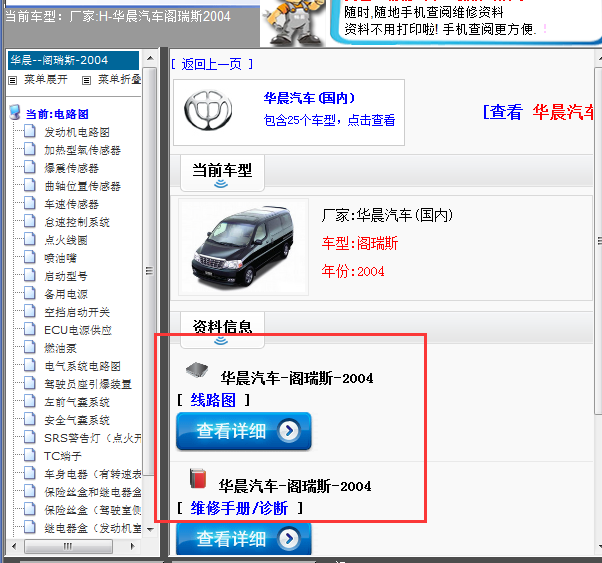Click the Brilliance brand logo
Image resolution: width=602 pixels, height=563 pixels.
click(208, 110)
